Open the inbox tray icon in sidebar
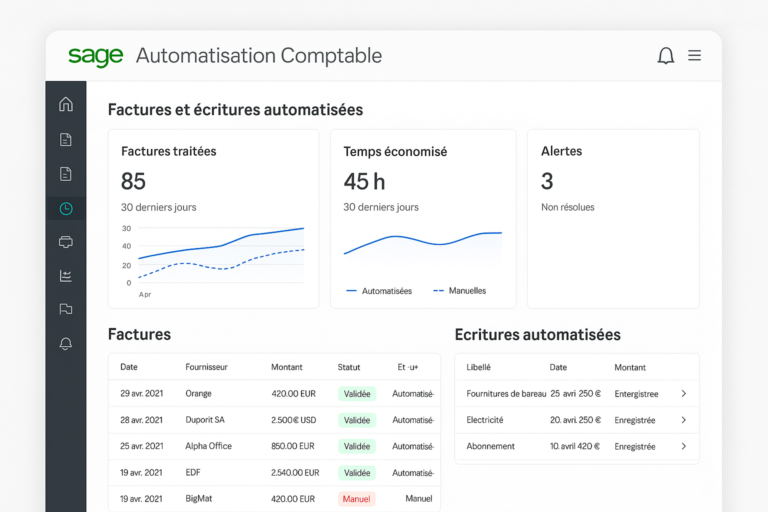Viewport: 768px width, 512px height. [x=66, y=242]
